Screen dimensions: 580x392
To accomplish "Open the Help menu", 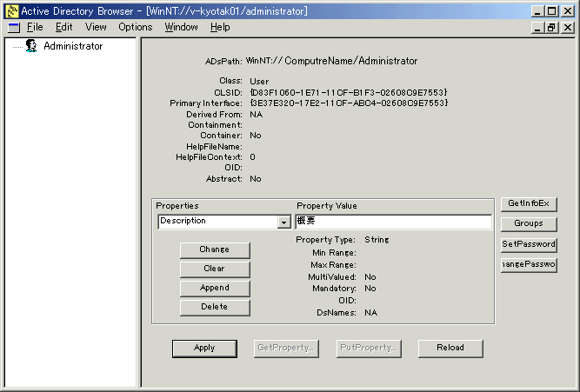I will [x=220, y=27].
